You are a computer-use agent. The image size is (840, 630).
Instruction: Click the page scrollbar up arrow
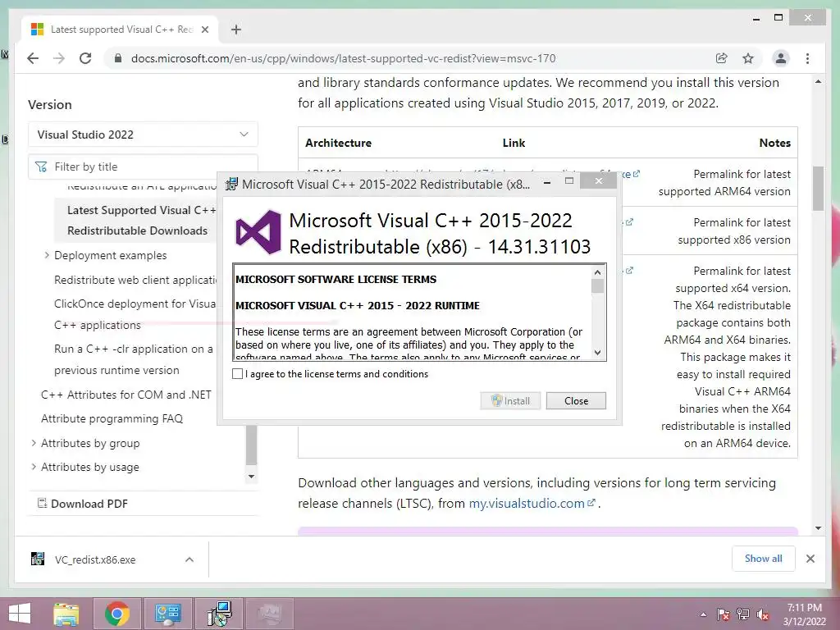(818, 82)
